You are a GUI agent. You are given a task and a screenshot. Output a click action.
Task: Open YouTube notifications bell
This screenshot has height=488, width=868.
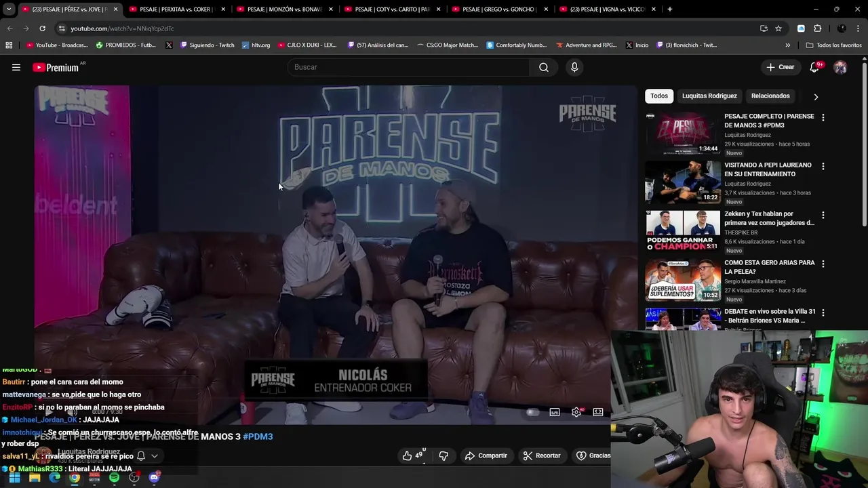point(815,67)
